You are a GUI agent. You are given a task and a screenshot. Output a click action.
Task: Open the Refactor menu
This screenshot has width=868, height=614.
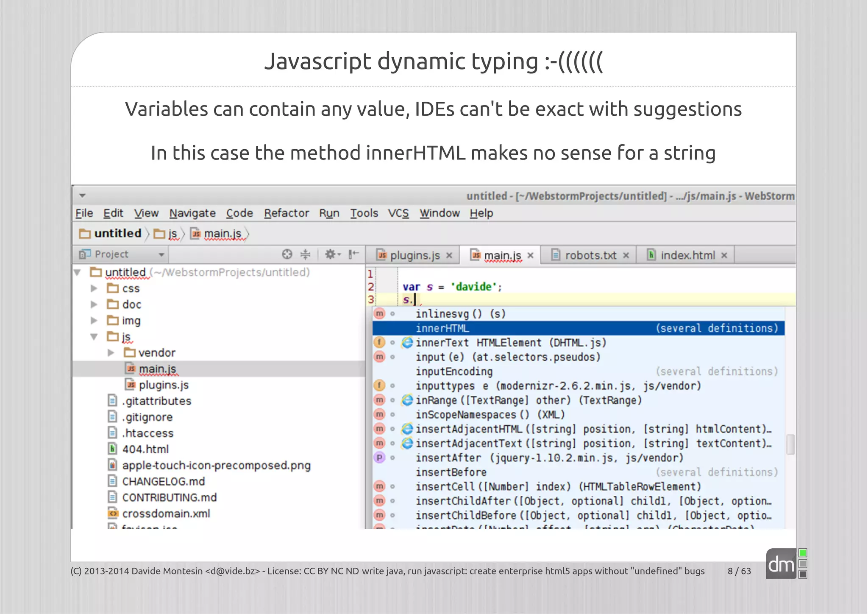click(x=287, y=213)
